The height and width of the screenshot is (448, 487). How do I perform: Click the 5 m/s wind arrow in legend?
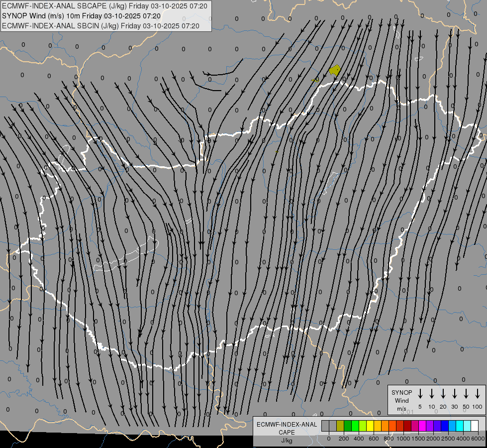[420, 394]
